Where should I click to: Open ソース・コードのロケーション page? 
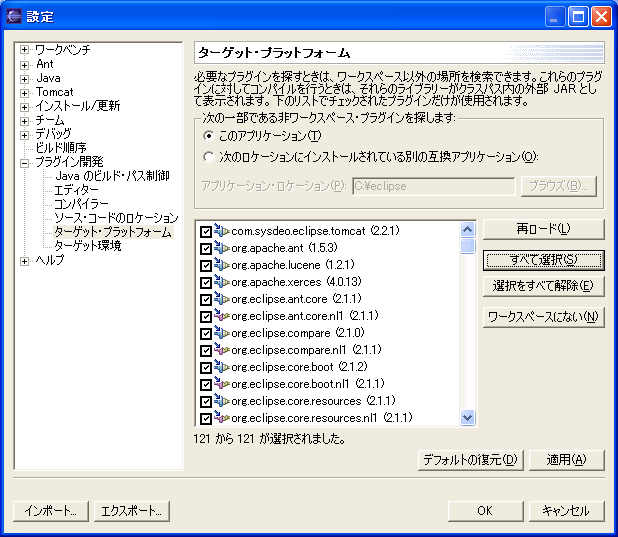coord(116,218)
